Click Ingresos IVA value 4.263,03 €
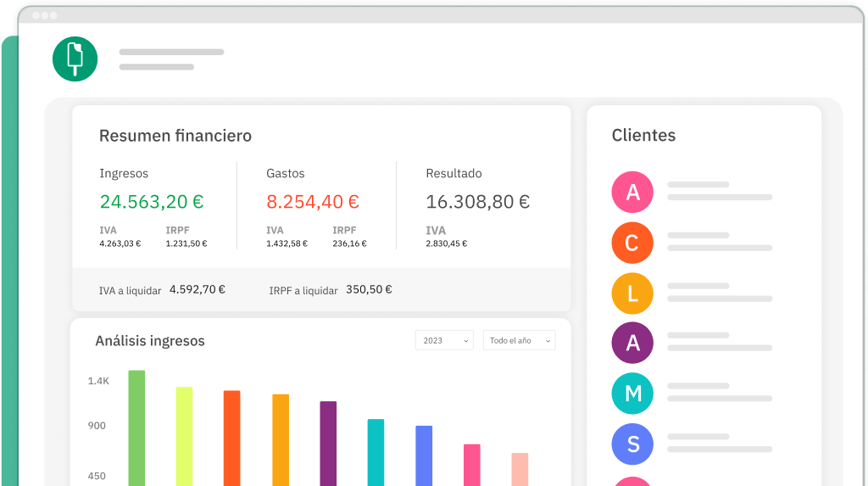 click(x=120, y=243)
